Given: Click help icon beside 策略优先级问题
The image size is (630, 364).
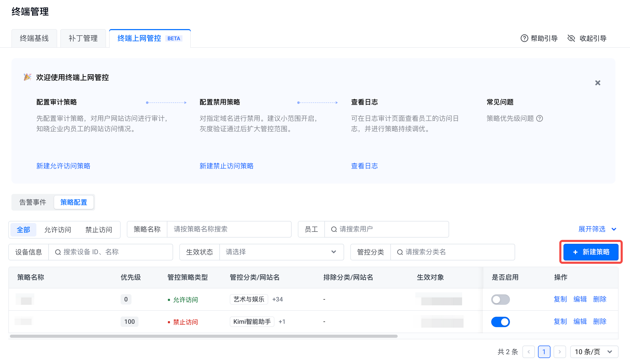Looking at the screenshot, I should point(540,118).
